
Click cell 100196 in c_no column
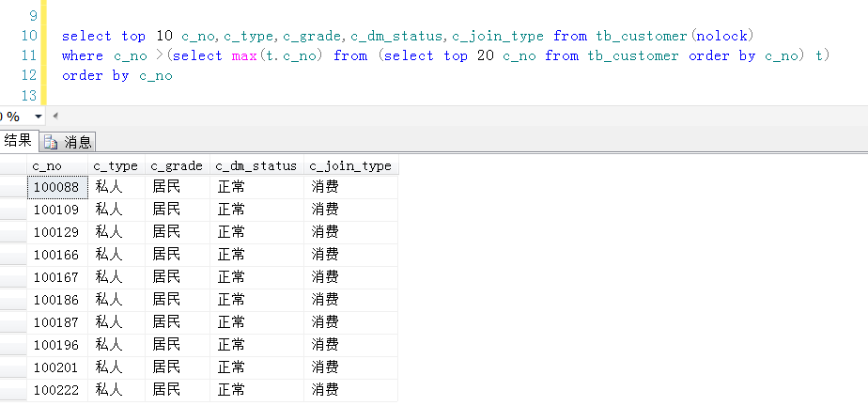click(57, 346)
